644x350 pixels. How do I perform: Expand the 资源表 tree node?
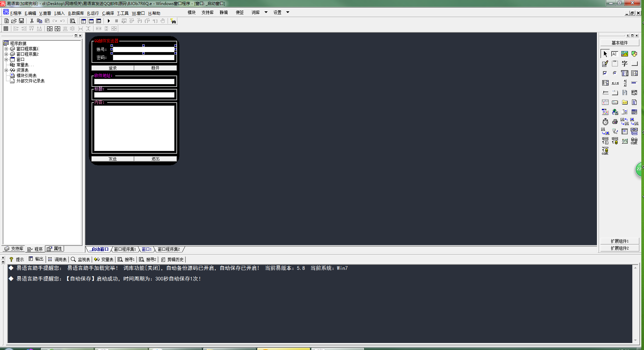[x=6, y=70]
